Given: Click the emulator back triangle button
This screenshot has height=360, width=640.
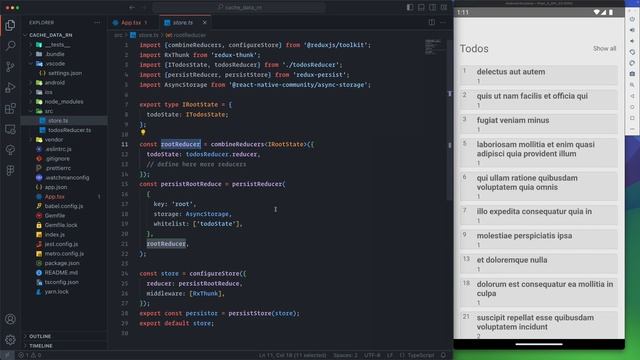Looking at the screenshot, I should coord(632,96).
